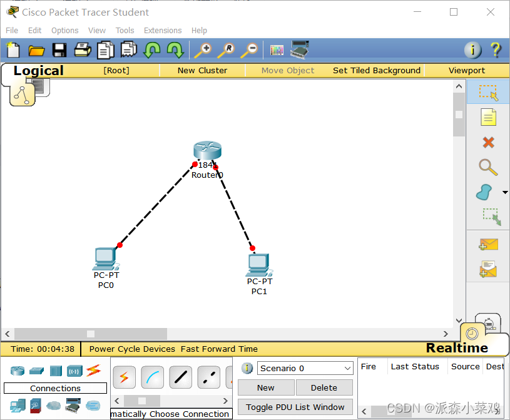
Task: Select Wireless Devices category icon
Action: (74, 371)
